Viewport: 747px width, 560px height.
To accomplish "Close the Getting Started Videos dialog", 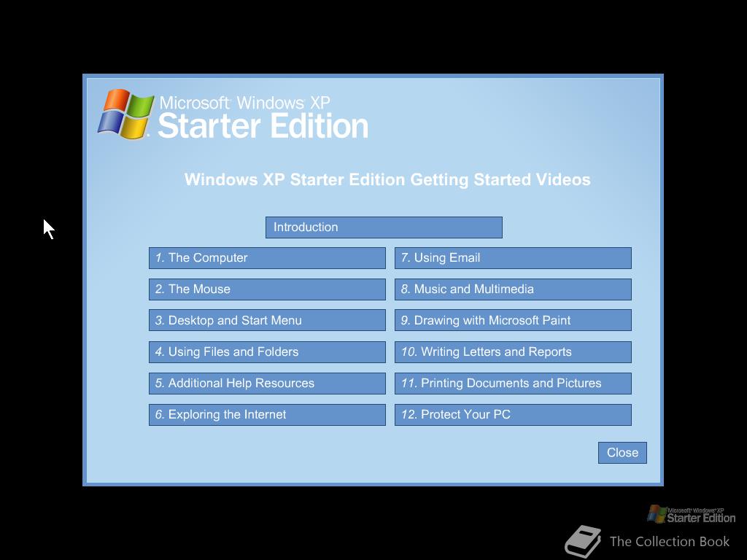I will [622, 453].
